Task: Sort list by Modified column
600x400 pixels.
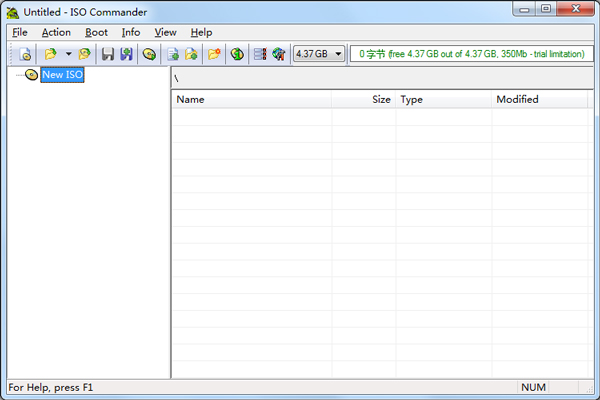Action: [540, 100]
